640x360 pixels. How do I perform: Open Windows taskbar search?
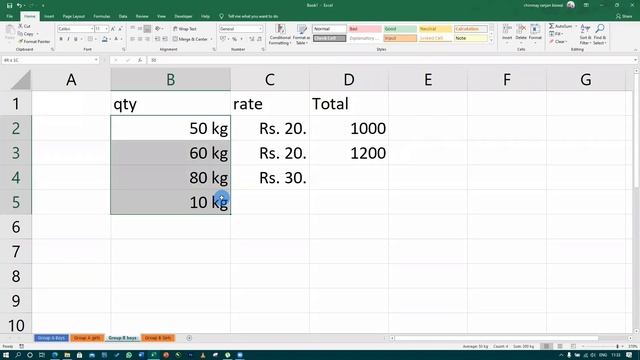click(x=18, y=355)
